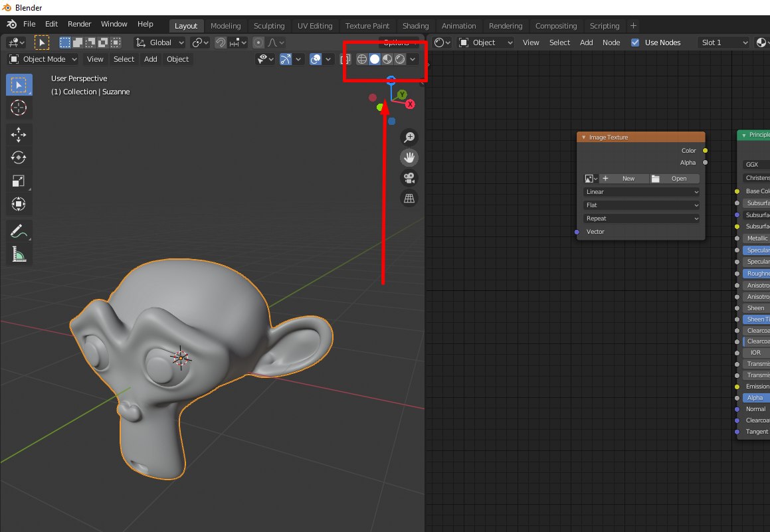Open the Window menu
770x532 pixels.
point(114,24)
